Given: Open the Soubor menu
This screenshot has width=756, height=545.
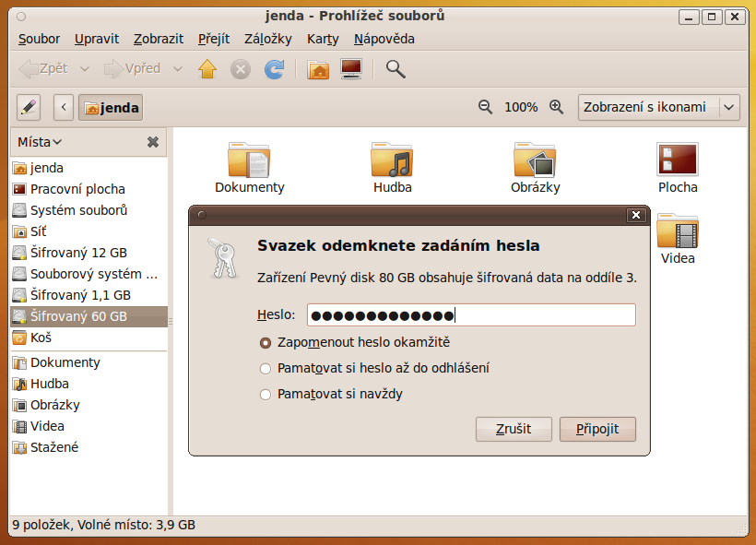Looking at the screenshot, I should click(39, 39).
